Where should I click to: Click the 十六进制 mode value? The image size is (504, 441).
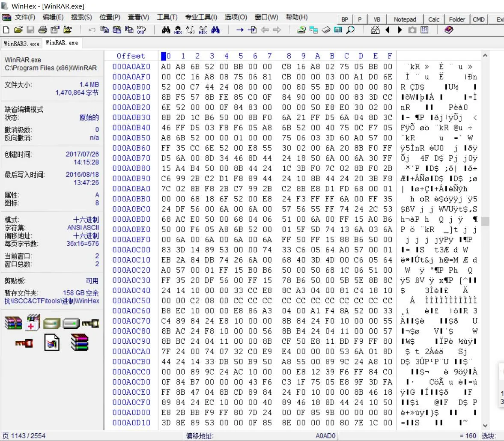click(86, 220)
